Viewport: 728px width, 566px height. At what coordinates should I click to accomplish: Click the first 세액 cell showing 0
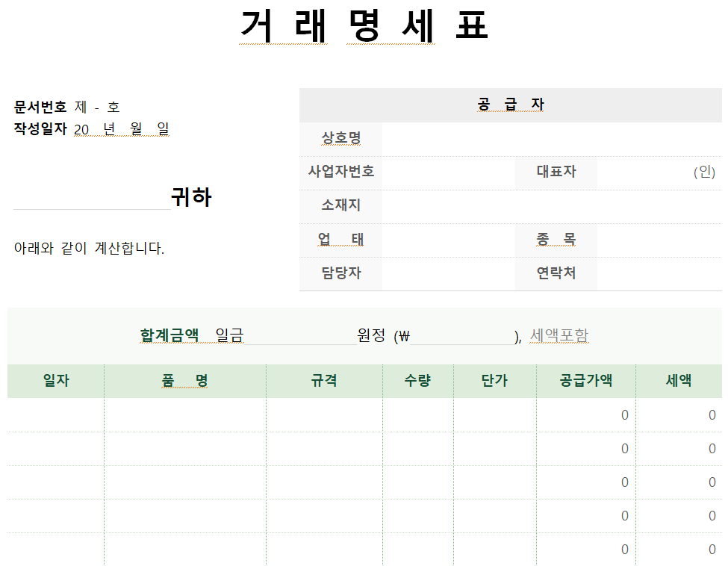click(681, 415)
